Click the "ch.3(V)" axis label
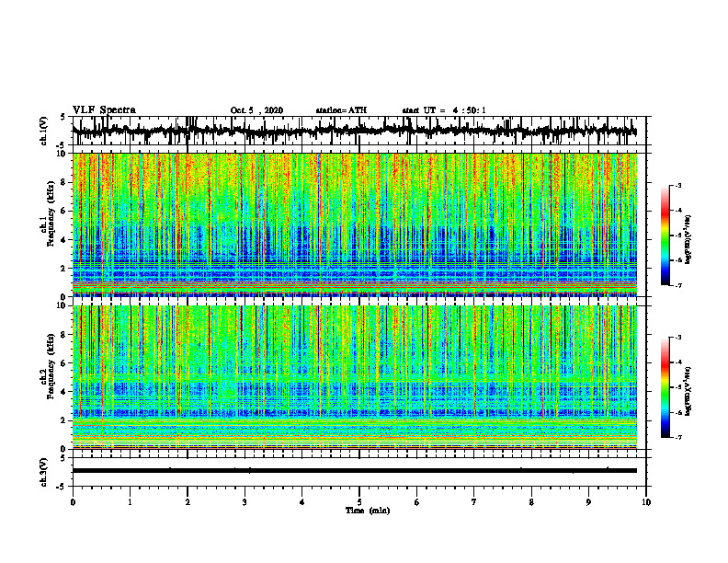728x563 pixels. (x=44, y=473)
